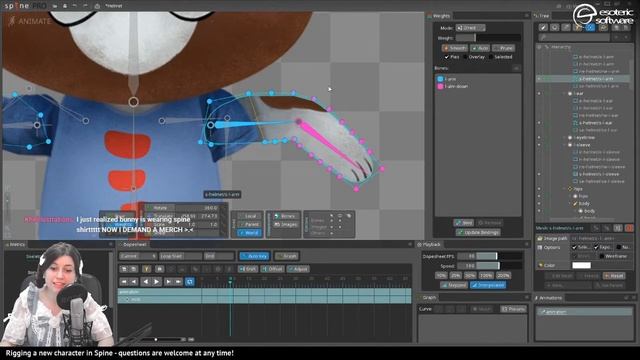Collapse the l-ear slot in tree
This screenshot has height=360, width=640.
[x=564, y=94]
